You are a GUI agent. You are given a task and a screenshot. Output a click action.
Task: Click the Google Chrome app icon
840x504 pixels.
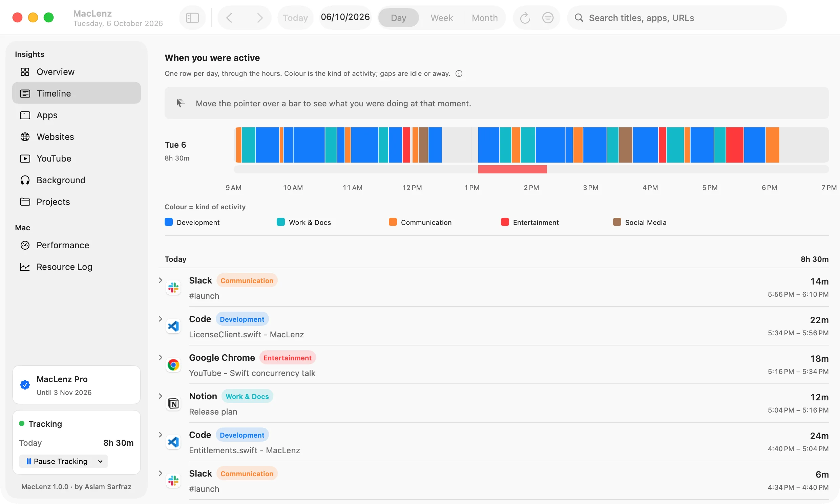tap(173, 365)
